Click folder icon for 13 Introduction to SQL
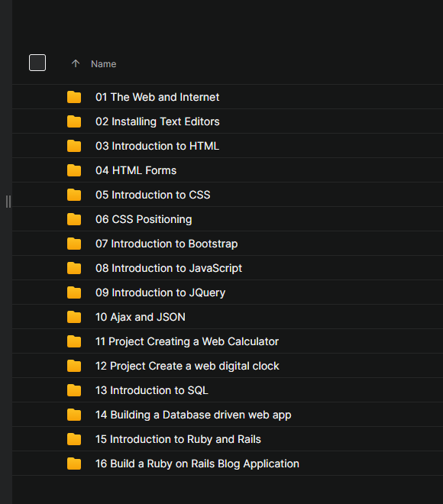The width and height of the screenshot is (443, 504). (x=74, y=390)
